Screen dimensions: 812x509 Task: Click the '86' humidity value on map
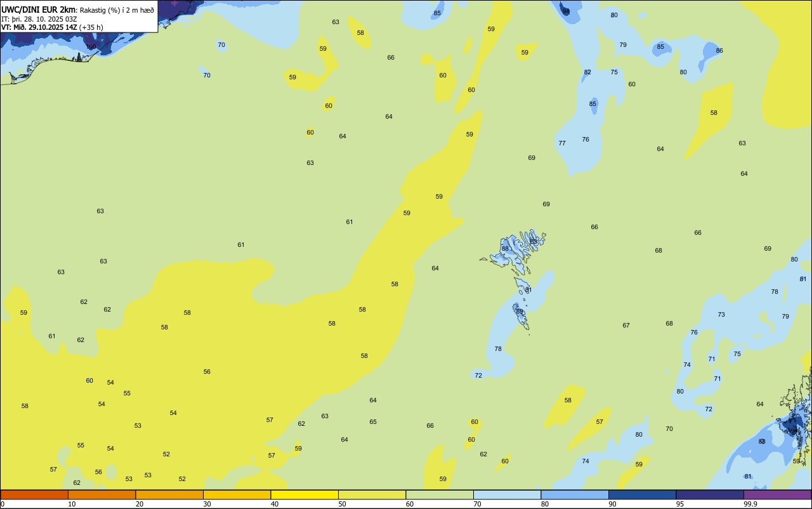(x=719, y=51)
